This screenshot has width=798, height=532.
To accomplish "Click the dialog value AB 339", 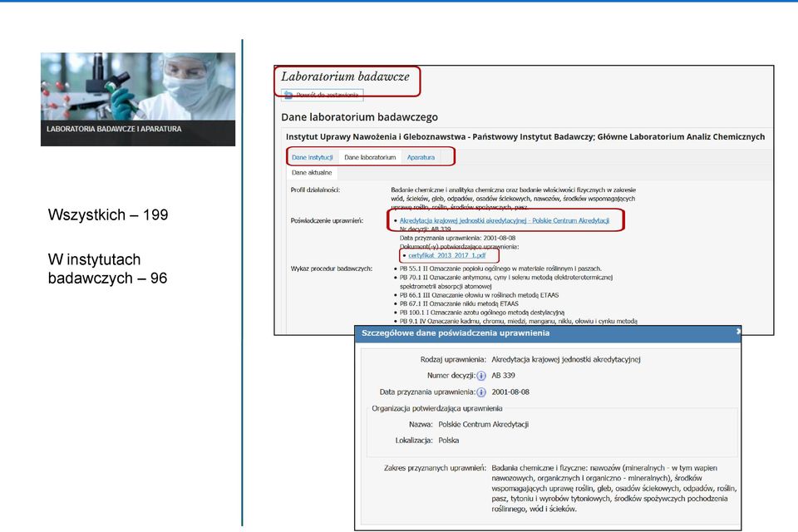I will (x=503, y=376).
